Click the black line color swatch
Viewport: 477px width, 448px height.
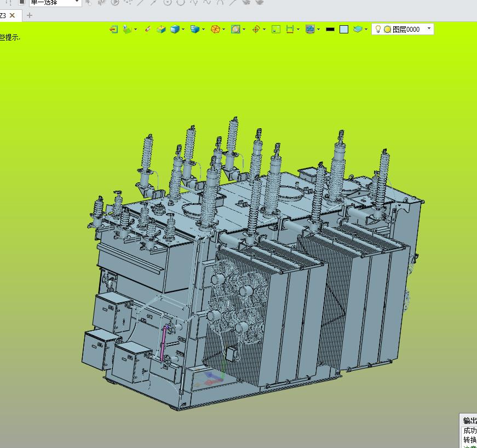coord(330,29)
